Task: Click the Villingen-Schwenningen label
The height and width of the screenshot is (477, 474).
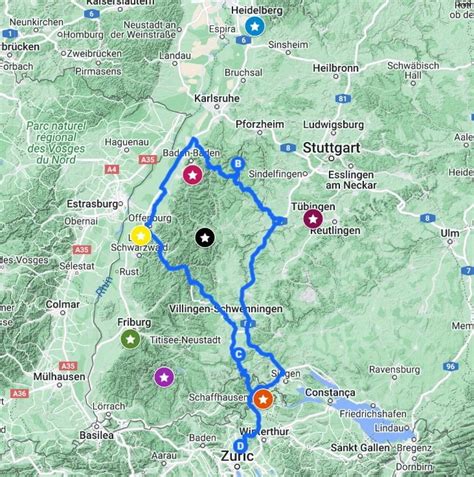Action: (226, 309)
